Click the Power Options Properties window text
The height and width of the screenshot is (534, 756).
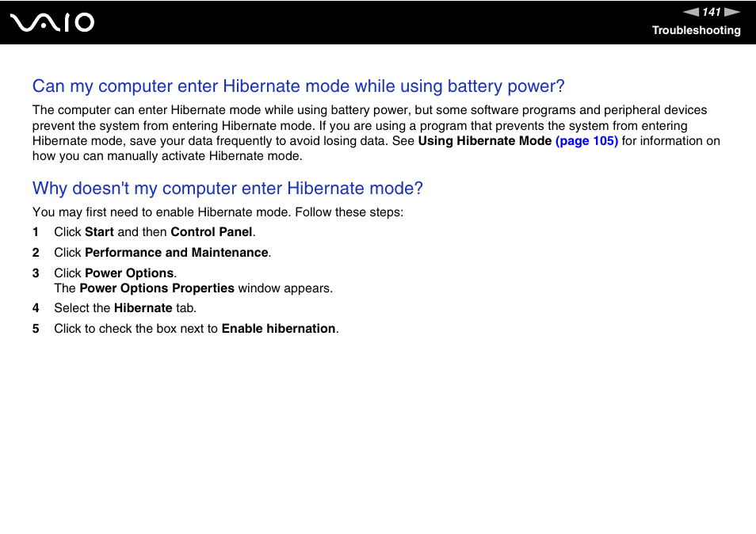click(x=193, y=288)
